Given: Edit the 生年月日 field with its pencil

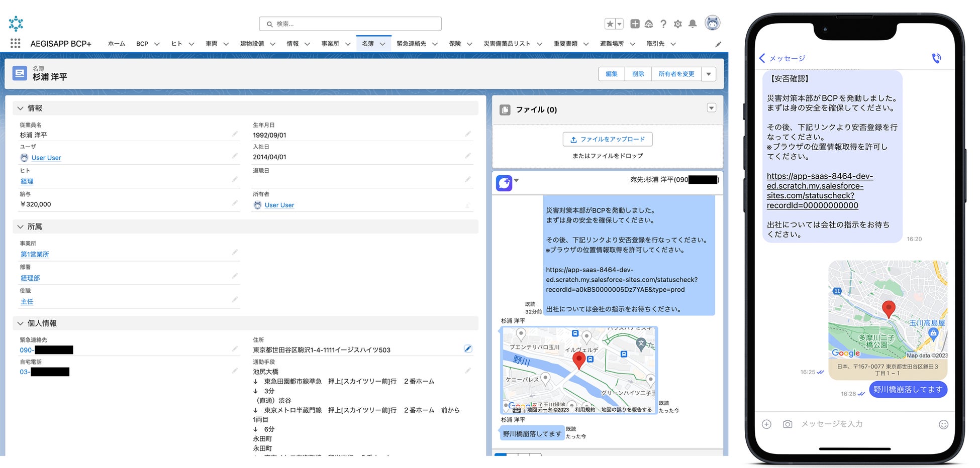Looking at the screenshot, I should click(x=468, y=134).
